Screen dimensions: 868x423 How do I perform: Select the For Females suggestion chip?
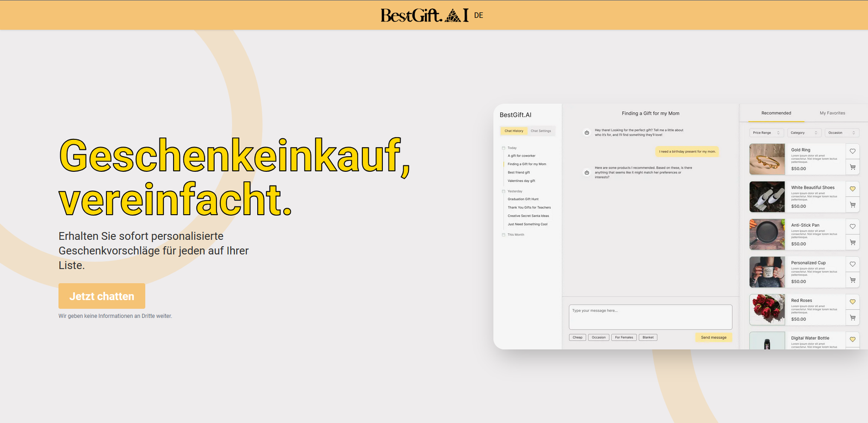coord(624,337)
